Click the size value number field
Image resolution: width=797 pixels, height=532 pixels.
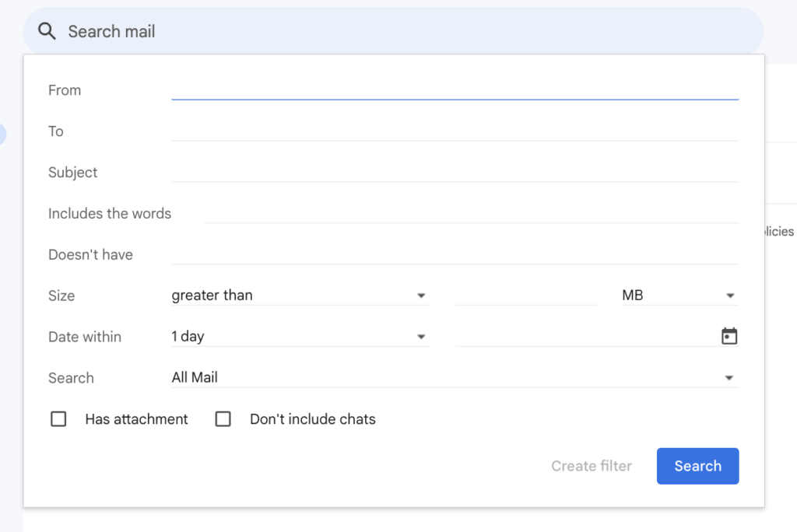point(526,296)
